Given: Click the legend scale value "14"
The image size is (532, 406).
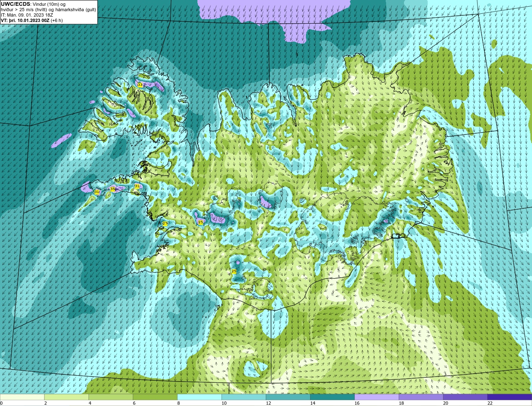Looking at the screenshot, I should 313,403.
